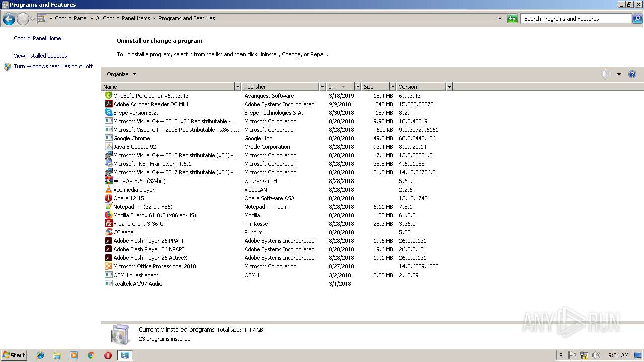This screenshot has height=362, width=644.
Task: Open the Name column filter dropdown
Action: [238, 87]
